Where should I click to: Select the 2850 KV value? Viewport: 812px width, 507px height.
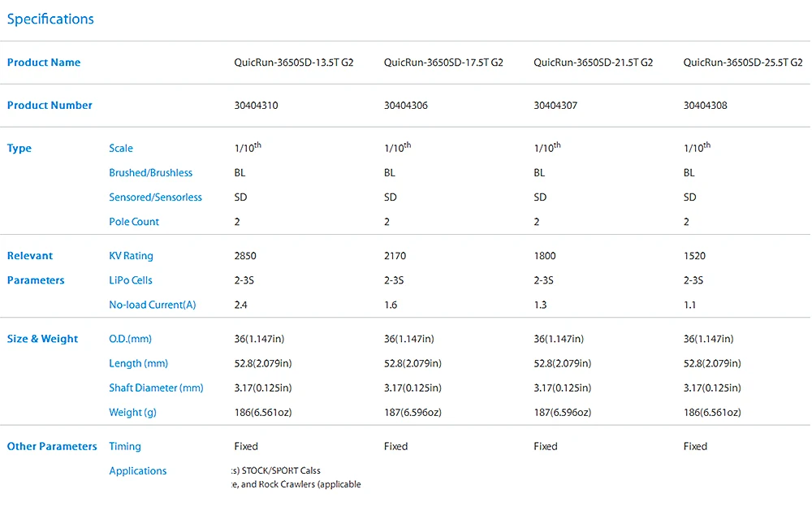point(245,256)
